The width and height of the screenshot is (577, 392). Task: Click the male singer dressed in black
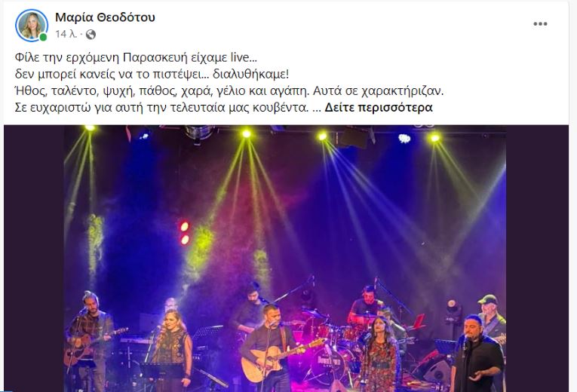(x=477, y=355)
